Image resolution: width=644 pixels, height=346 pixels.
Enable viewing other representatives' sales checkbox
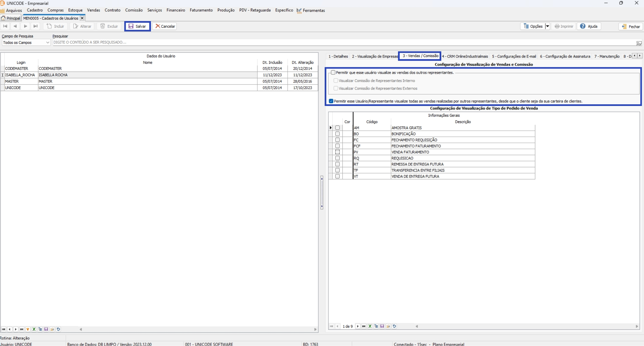click(333, 72)
